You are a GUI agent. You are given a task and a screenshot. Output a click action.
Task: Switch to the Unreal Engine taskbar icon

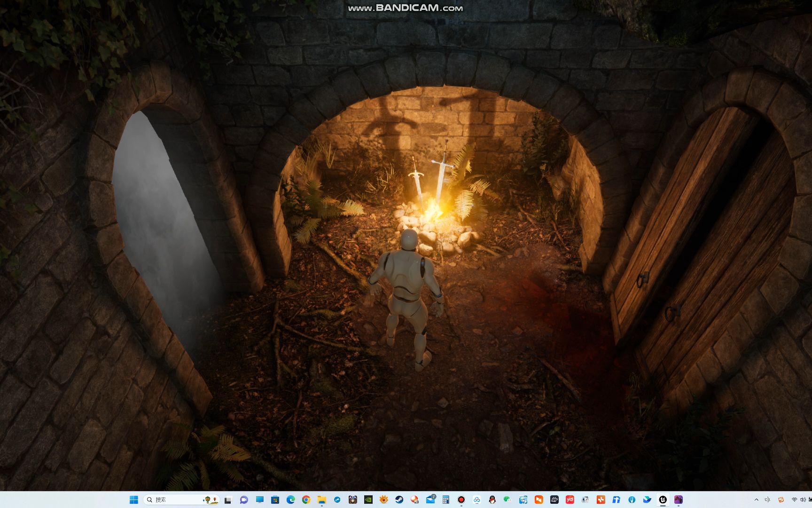coord(663,500)
